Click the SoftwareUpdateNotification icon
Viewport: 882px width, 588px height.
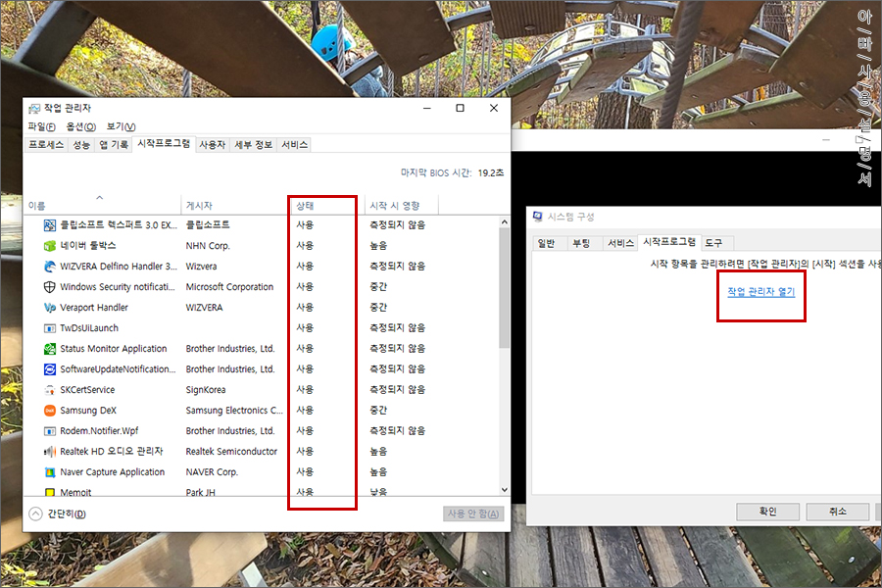pyautogui.click(x=50, y=369)
